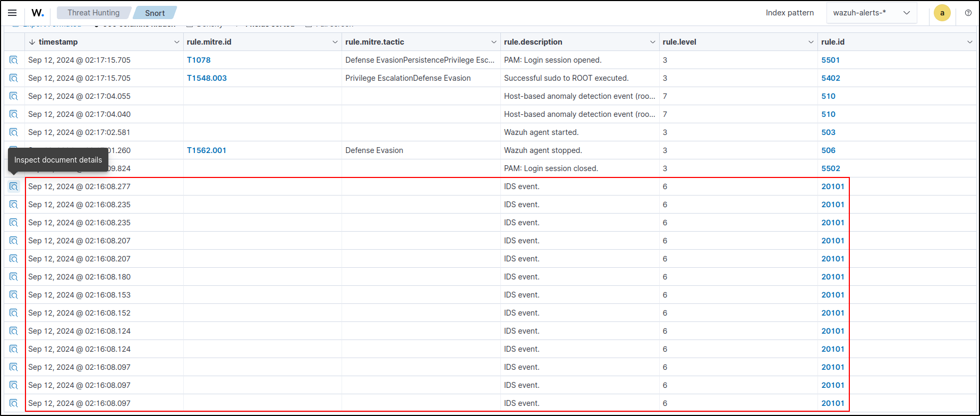
Task: Open MITRE technique T1548.003 link
Action: (207, 78)
